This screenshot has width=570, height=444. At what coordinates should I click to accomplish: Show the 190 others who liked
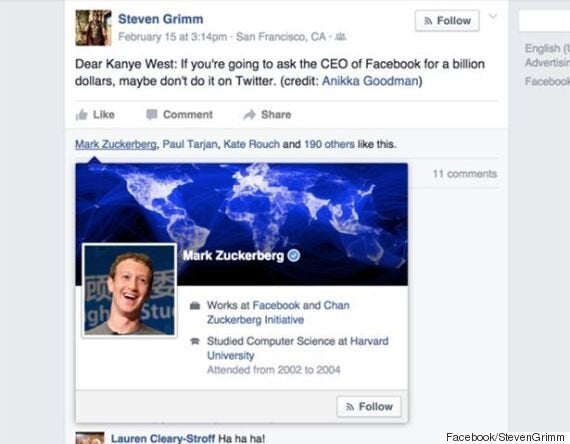point(329,144)
